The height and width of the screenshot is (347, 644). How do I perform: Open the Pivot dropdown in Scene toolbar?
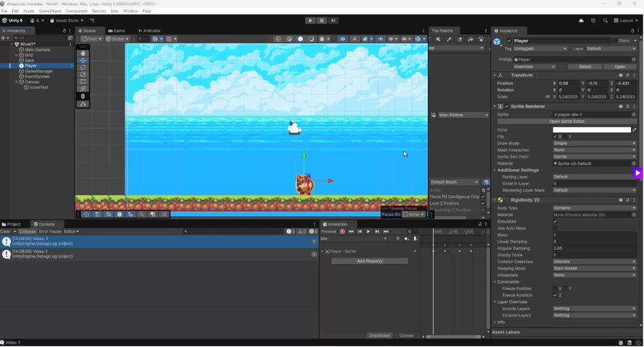(x=92, y=39)
